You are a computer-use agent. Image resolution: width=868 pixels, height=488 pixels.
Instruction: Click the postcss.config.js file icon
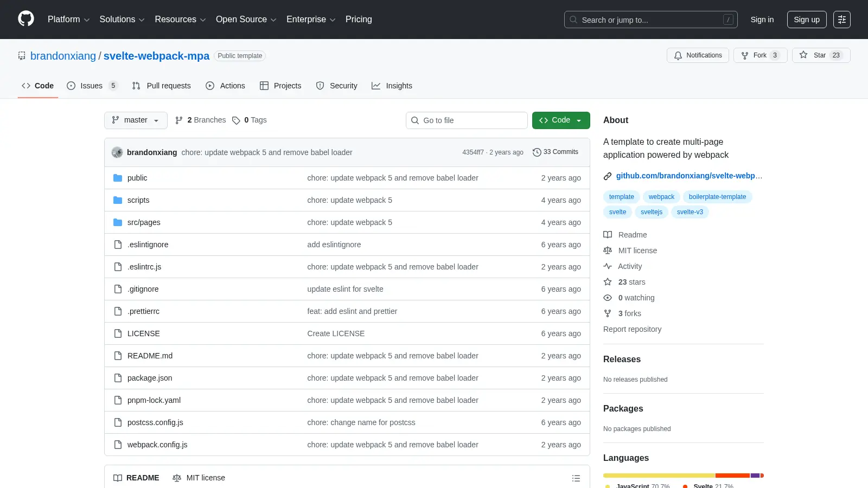point(118,422)
